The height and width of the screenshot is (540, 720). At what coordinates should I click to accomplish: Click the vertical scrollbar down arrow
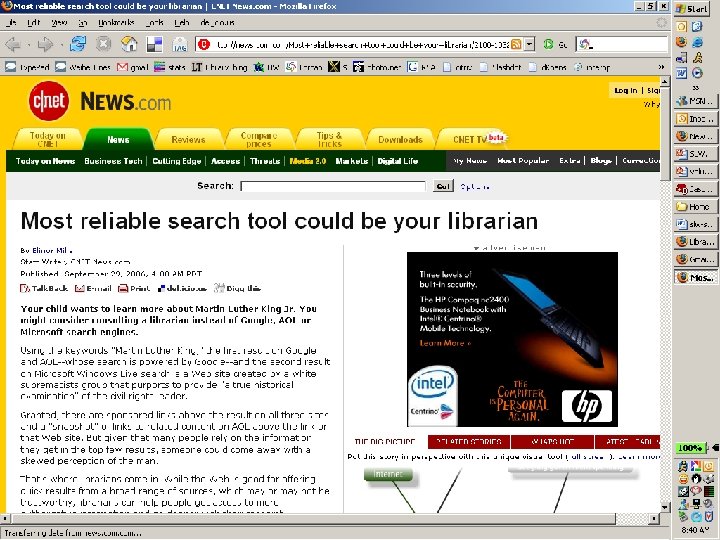(x=665, y=507)
